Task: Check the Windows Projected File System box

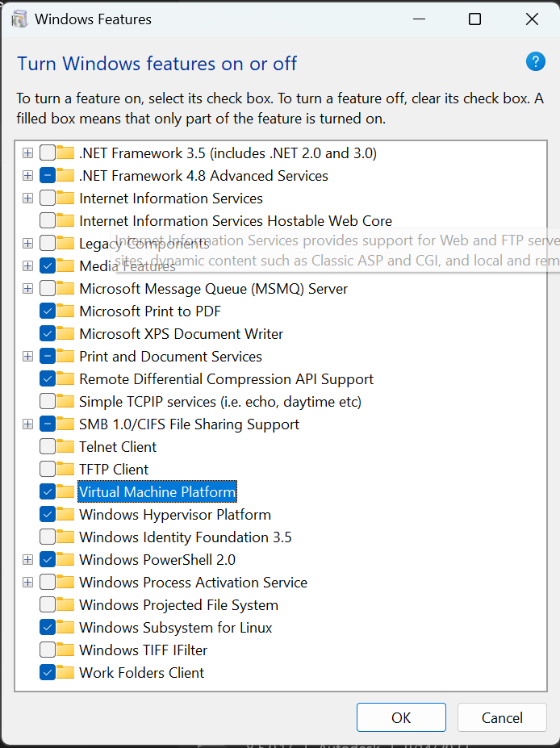Action: (x=48, y=605)
